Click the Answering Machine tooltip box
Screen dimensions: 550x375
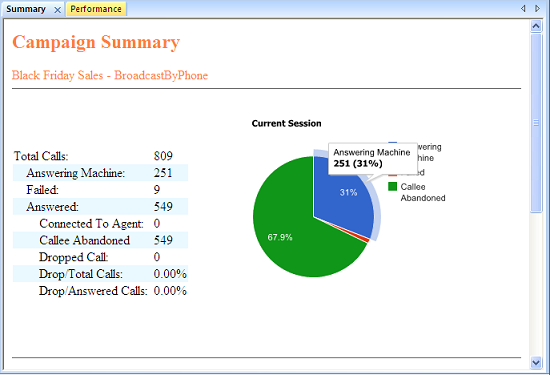pos(373,159)
